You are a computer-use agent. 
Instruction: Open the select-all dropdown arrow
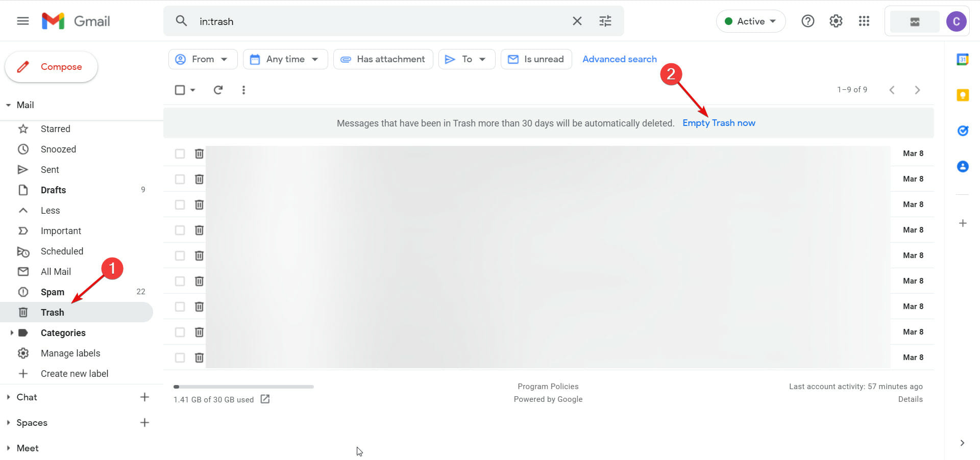tap(192, 90)
